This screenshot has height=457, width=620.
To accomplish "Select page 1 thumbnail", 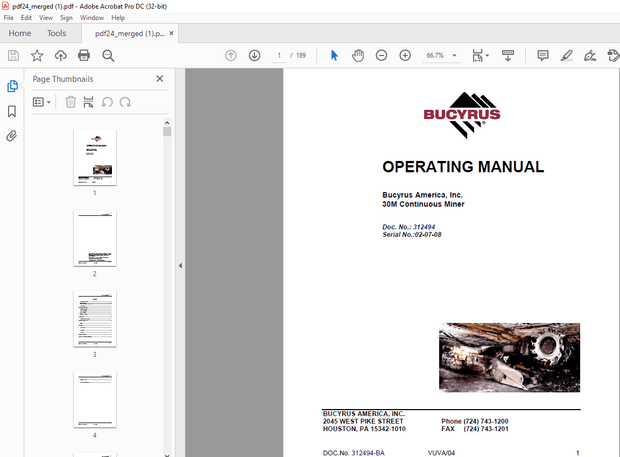I will pos(95,157).
